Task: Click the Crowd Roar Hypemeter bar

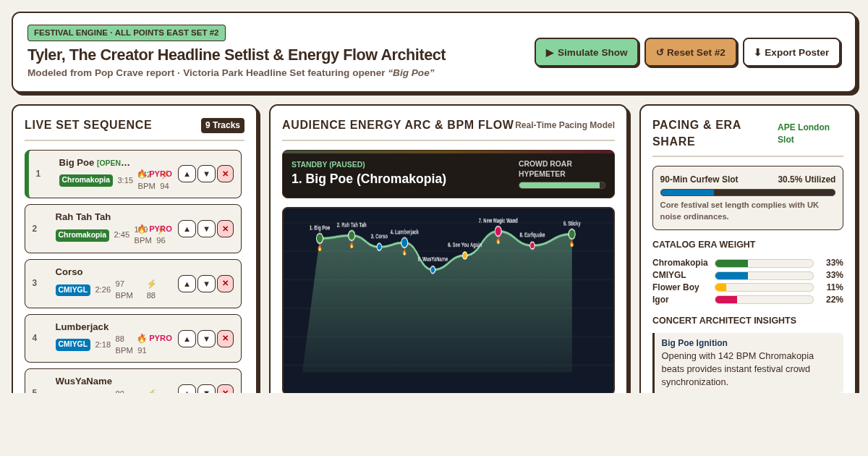Action: coord(562,185)
